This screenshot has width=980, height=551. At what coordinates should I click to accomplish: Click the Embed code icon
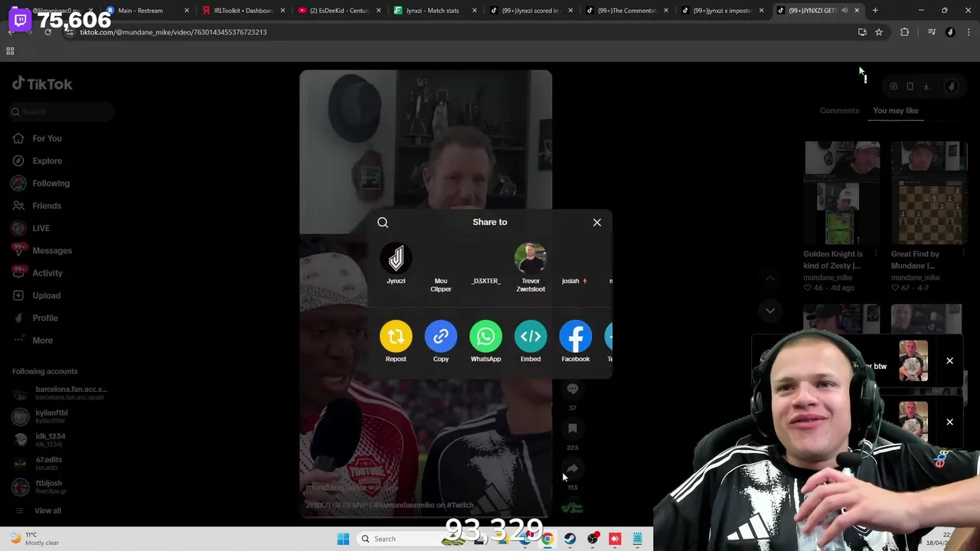(x=531, y=337)
